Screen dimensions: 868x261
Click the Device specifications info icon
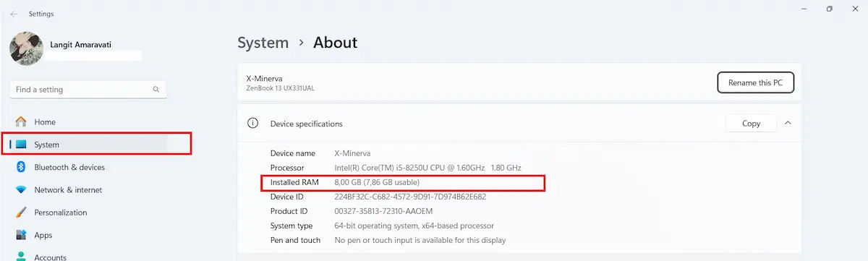point(252,123)
